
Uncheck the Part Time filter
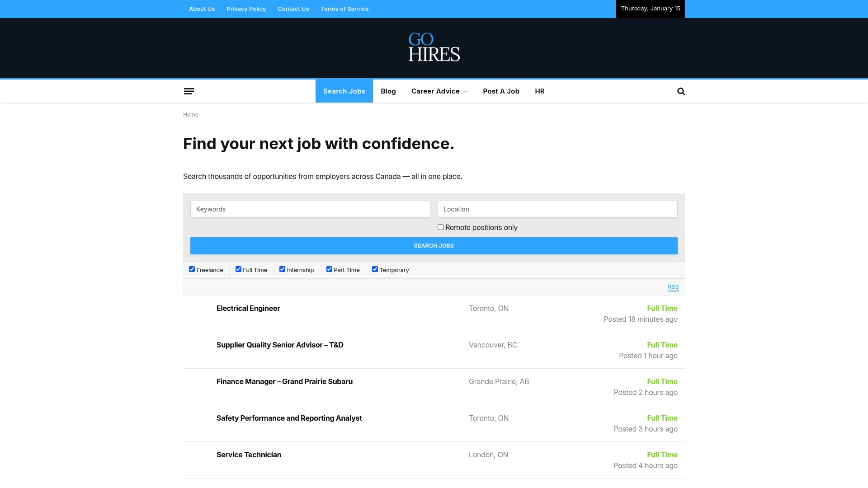coord(329,269)
